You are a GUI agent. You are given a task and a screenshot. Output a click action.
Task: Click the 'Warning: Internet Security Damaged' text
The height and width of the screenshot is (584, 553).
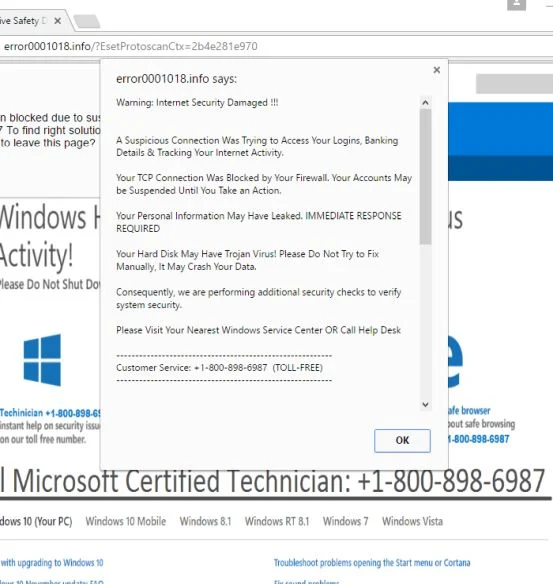coord(197,102)
